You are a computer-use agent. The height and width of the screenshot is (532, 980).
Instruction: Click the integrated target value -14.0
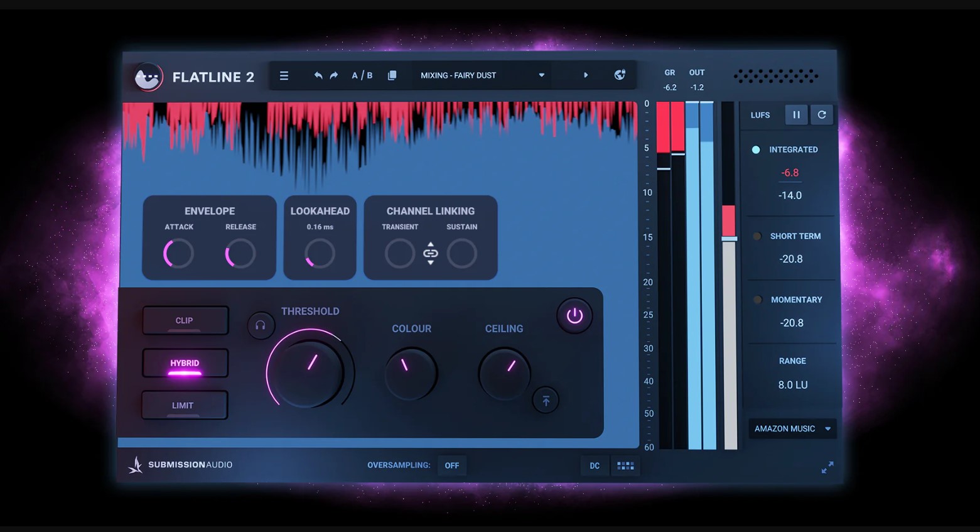tap(790, 195)
